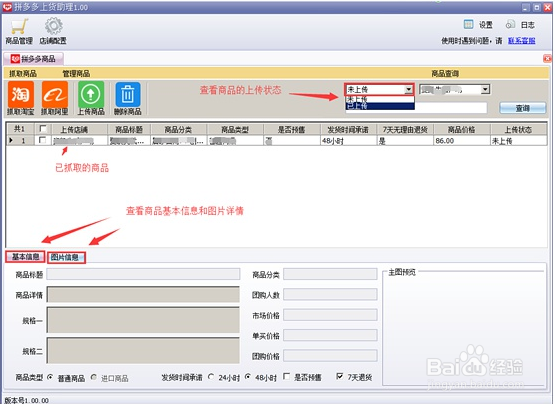Viewport: 556px width, 404px height.
Task: Click 商品分类 column header
Action: pyautogui.click(x=179, y=129)
